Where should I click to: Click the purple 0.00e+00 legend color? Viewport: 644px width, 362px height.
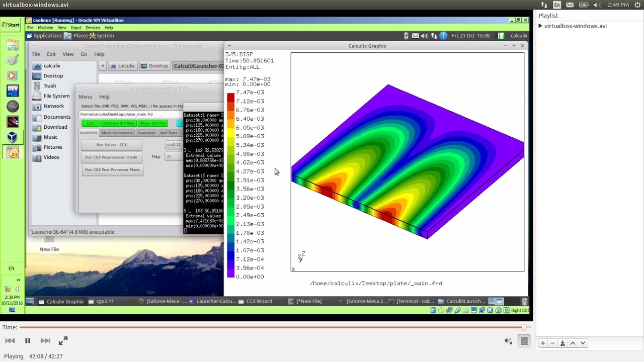pyautogui.click(x=230, y=273)
